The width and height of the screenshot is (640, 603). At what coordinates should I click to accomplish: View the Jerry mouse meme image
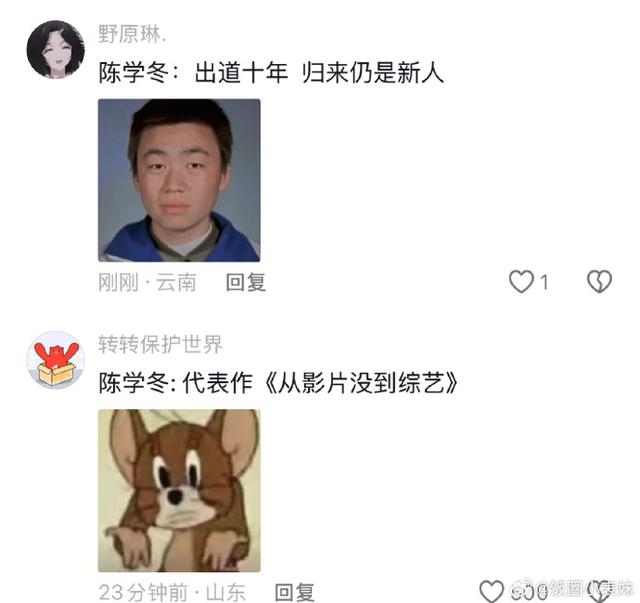click(x=179, y=490)
